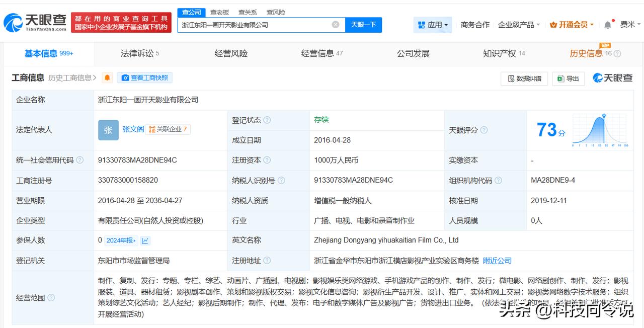The height and width of the screenshot is (328, 644).
Task: Export data with 导出 button
Action: [x=568, y=78]
